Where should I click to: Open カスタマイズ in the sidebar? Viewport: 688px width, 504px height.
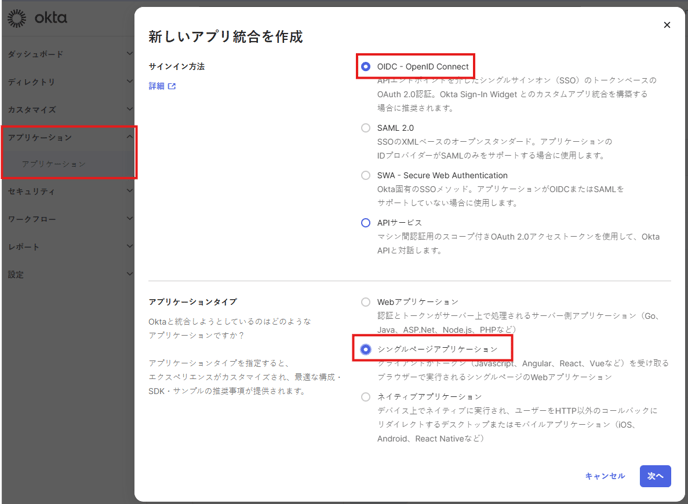32,110
